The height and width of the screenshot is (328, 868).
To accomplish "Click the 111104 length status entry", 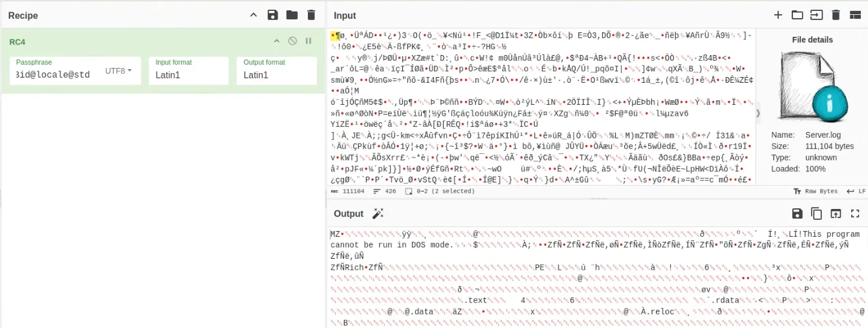I will 348,191.
